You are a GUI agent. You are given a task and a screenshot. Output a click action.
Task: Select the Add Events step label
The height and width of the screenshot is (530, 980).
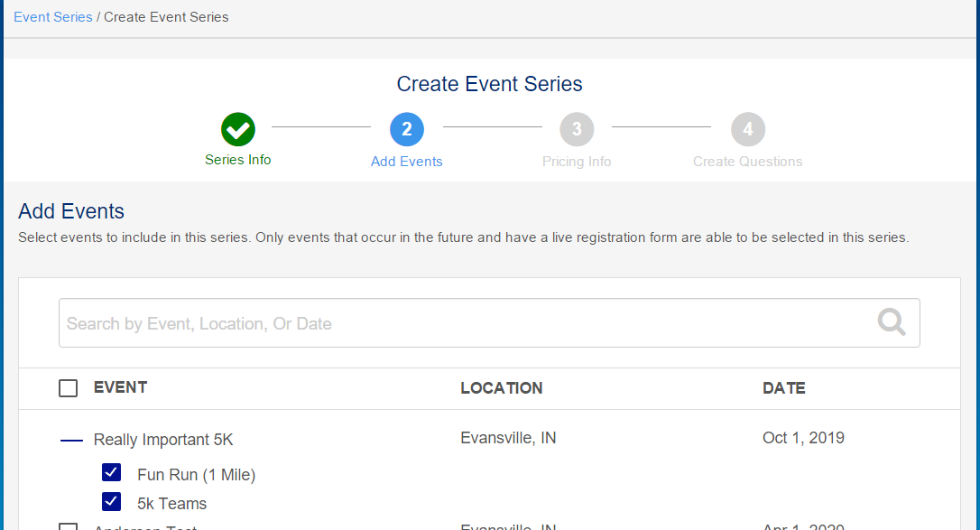(x=407, y=162)
